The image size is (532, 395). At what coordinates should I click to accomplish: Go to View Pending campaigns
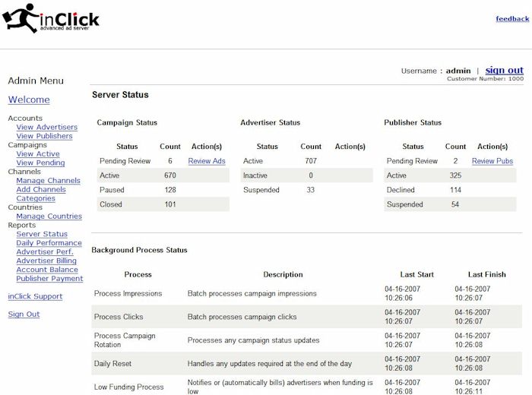pos(41,163)
